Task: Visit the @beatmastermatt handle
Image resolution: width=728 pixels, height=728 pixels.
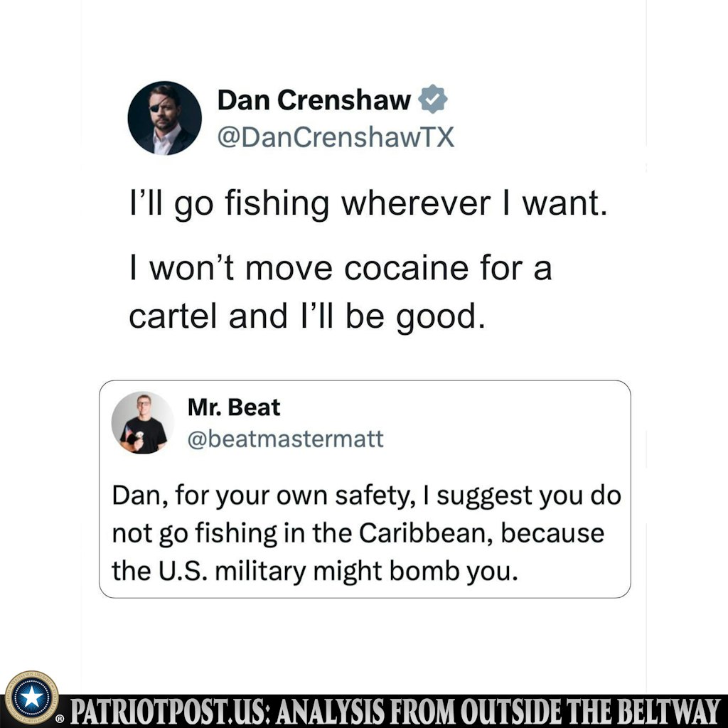Action: pyautogui.click(x=286, y=439)
